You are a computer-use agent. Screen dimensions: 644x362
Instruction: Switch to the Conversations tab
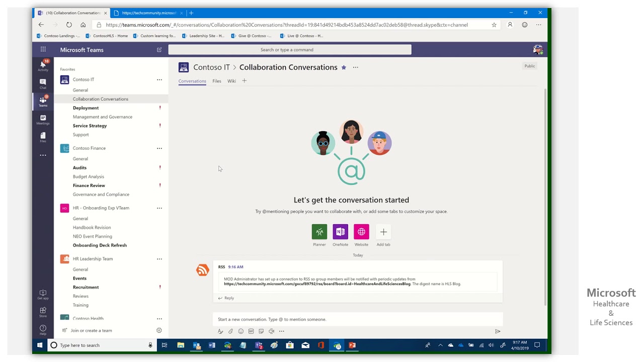point(192,81)
